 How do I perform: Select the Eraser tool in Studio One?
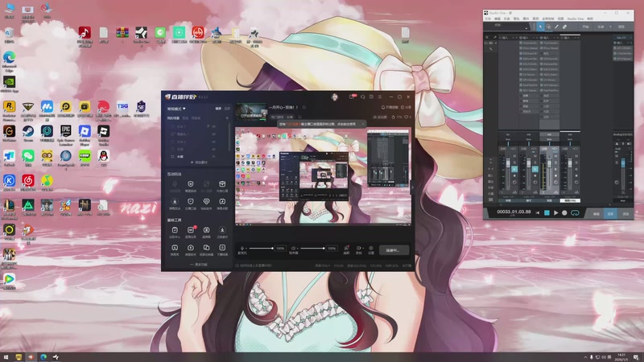point(565,27)
